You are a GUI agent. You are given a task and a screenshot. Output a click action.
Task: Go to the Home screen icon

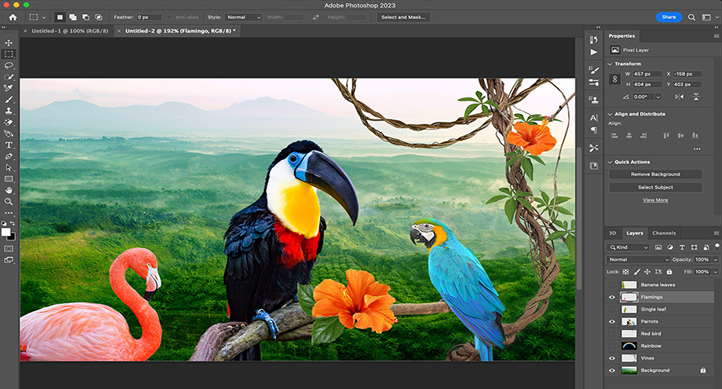[13, 17]
